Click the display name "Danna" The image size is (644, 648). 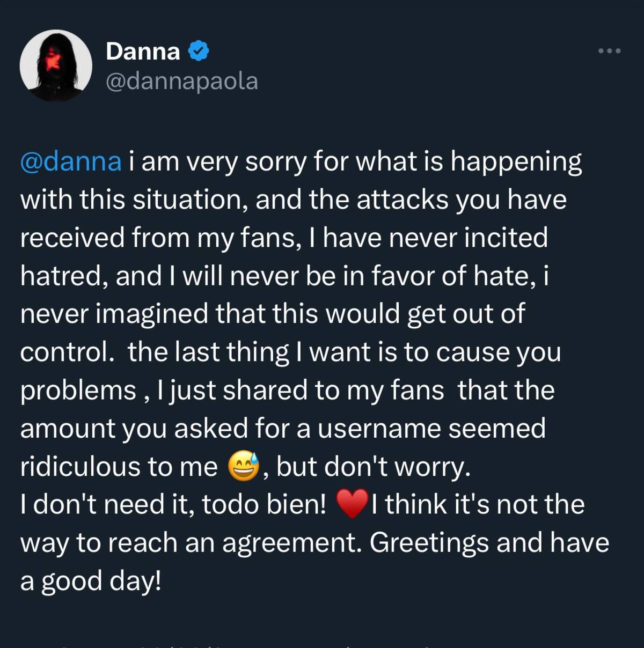(143, 51)
